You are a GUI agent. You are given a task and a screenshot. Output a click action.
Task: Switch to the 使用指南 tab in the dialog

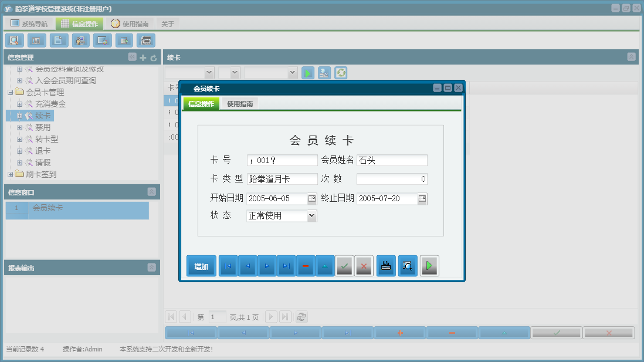click(240, 103)
